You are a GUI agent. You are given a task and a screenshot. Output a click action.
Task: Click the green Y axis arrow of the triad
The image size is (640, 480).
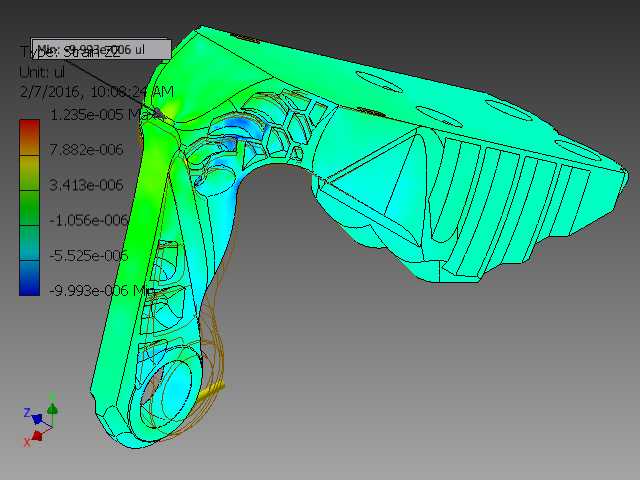(x=52, y=408)
